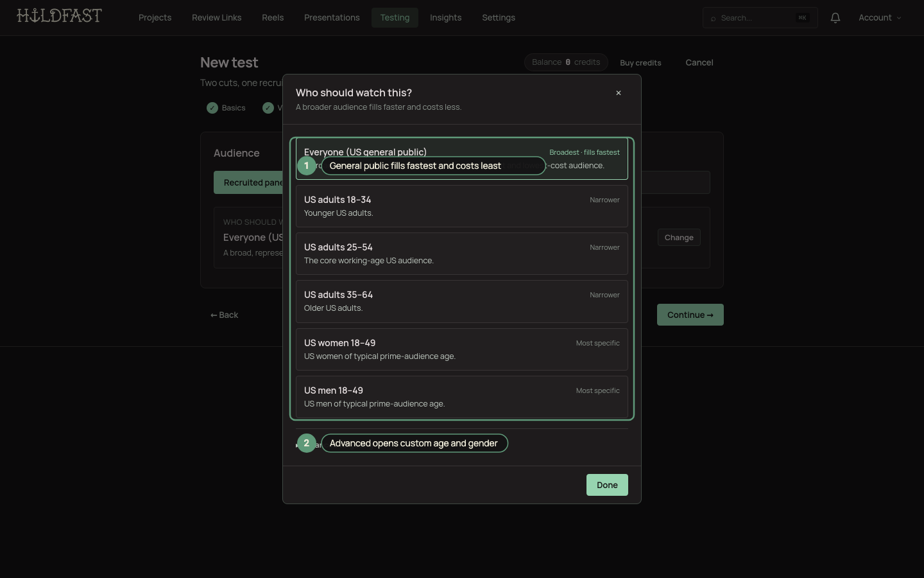Click 'Most specific' tag on US men row
Viewport: 924px width, 578px height.
[598, 390]
